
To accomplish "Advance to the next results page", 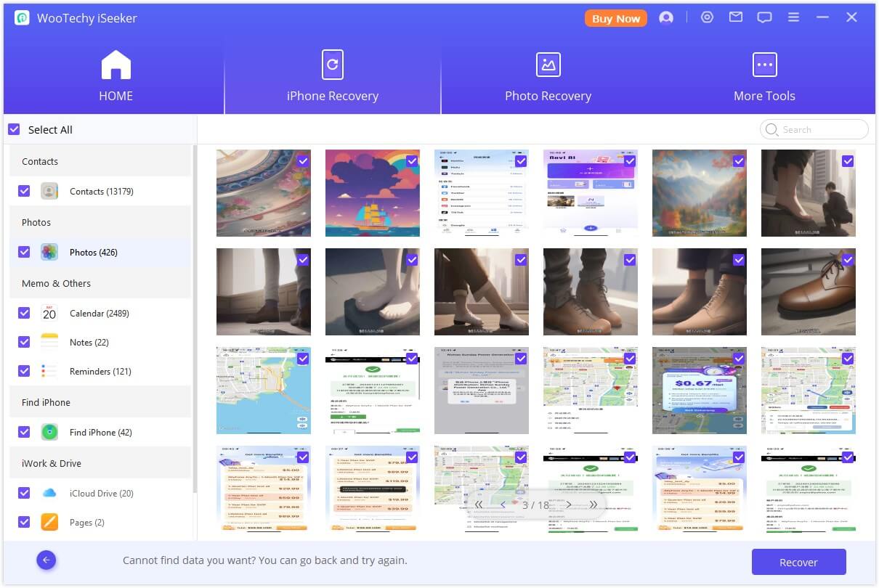I will pos(570,504).
